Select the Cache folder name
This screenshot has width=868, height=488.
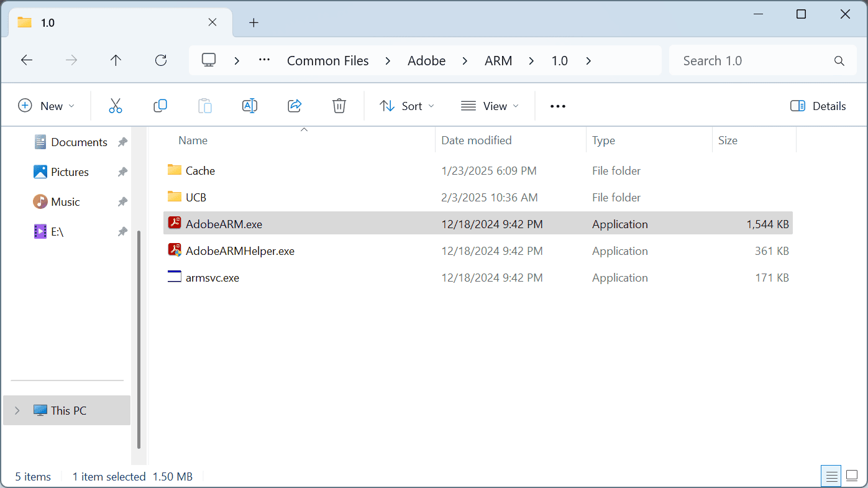click(x=200, y=170)
